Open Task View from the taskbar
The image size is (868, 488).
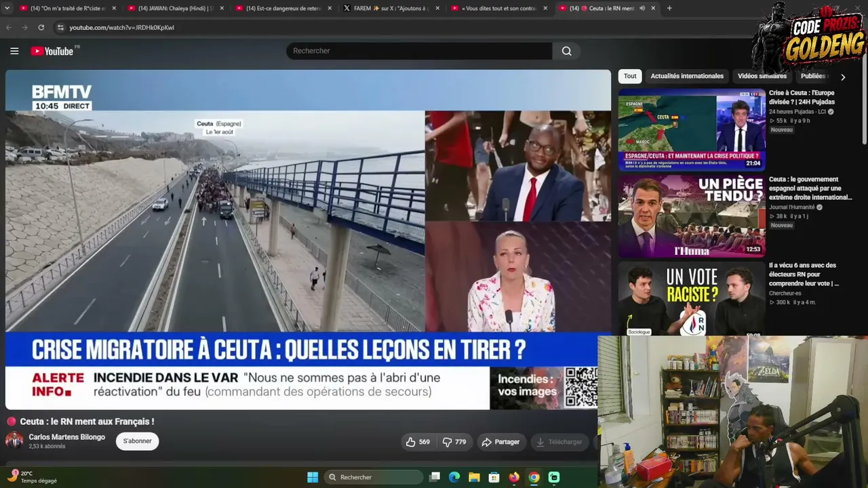pyautogui.click(x=435, y=477)
